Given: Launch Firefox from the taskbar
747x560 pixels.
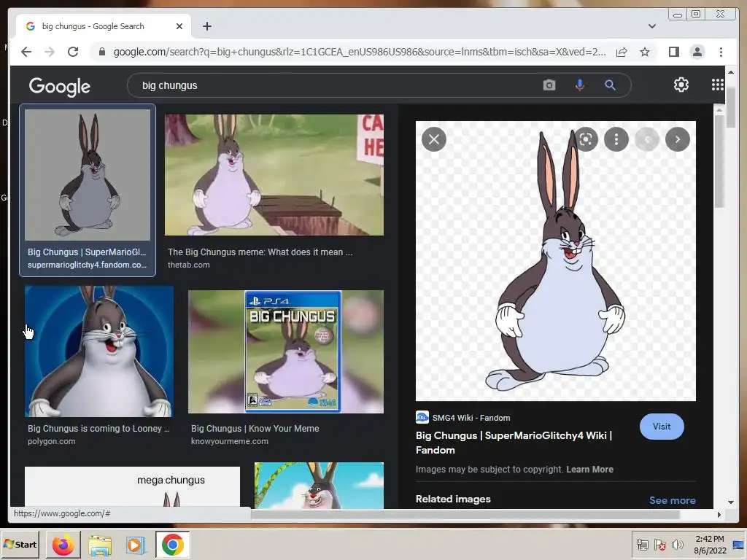Looking at the screenshot, I should 63,545.
